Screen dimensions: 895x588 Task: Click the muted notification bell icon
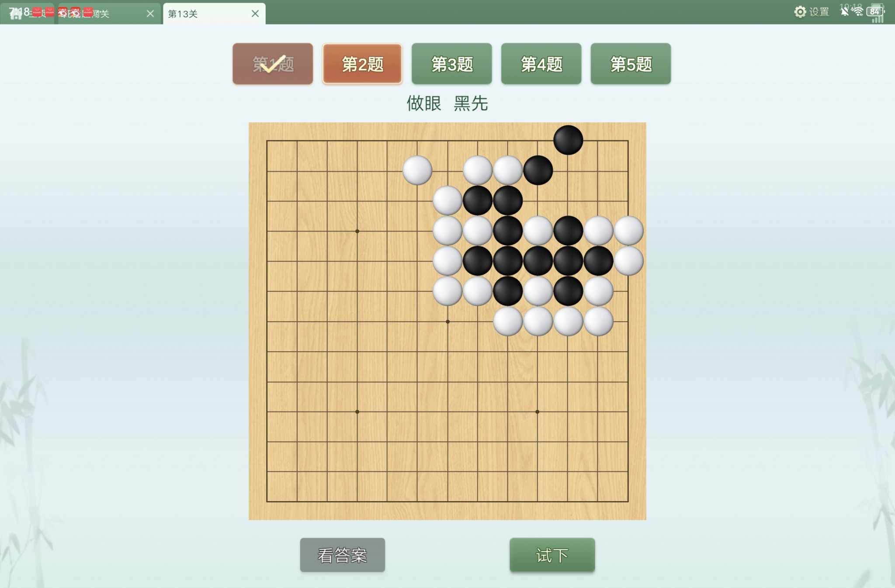click(x=844, y=11)
